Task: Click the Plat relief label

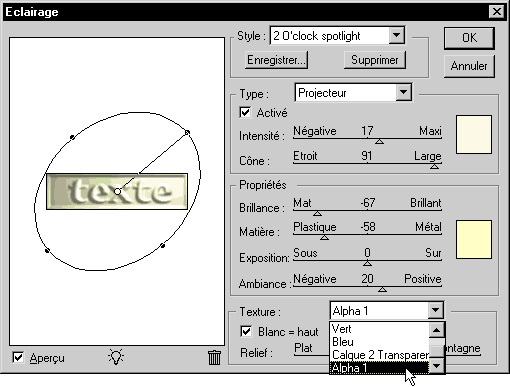Action: [303, 348]
